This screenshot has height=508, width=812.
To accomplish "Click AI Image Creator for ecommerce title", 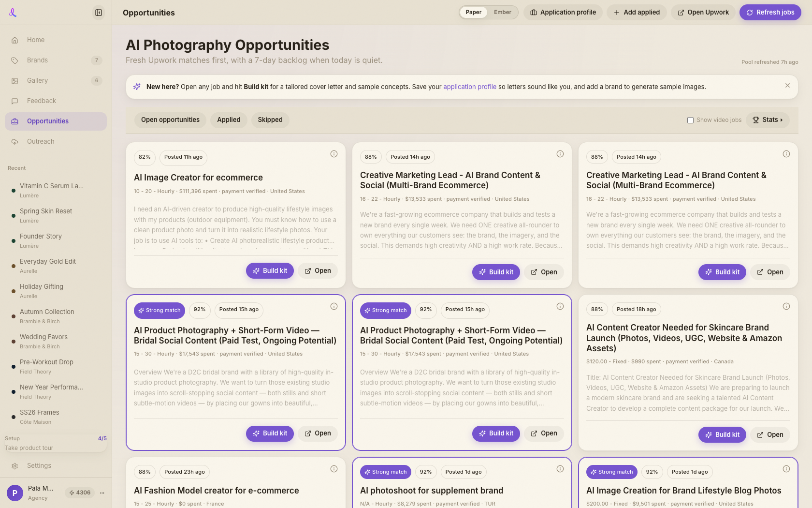I will [x=198, y=178].
